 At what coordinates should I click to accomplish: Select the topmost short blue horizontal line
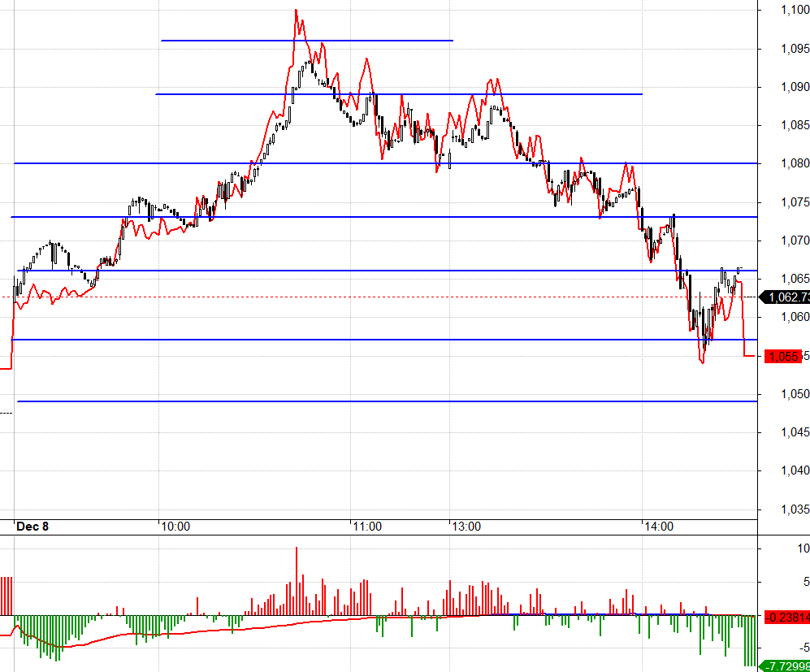307,41
